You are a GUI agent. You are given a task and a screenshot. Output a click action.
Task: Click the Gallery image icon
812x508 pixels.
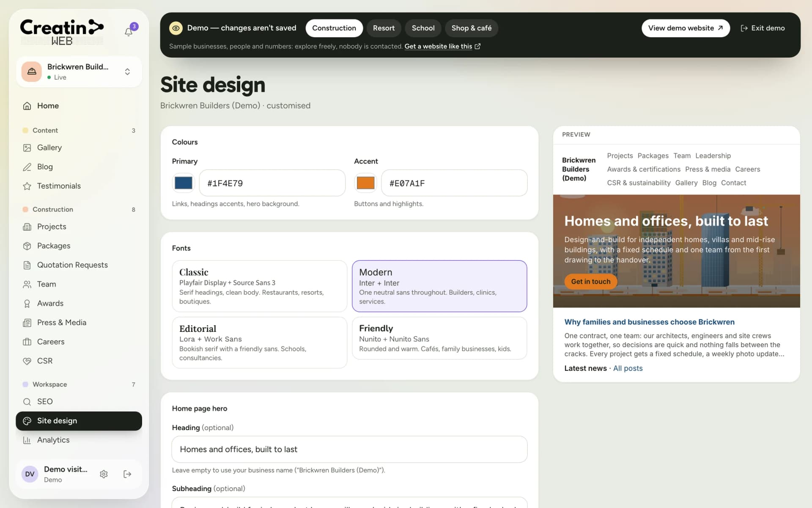click(27, 148)
